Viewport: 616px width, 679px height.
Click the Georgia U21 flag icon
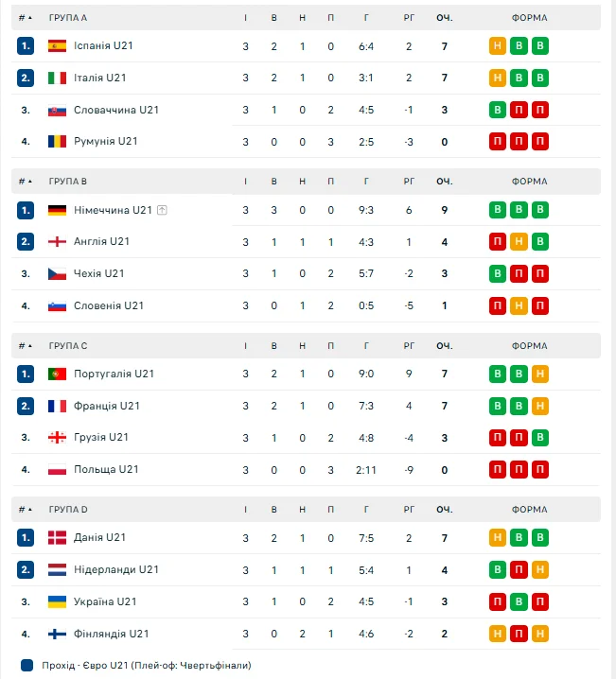coord(57,437)
